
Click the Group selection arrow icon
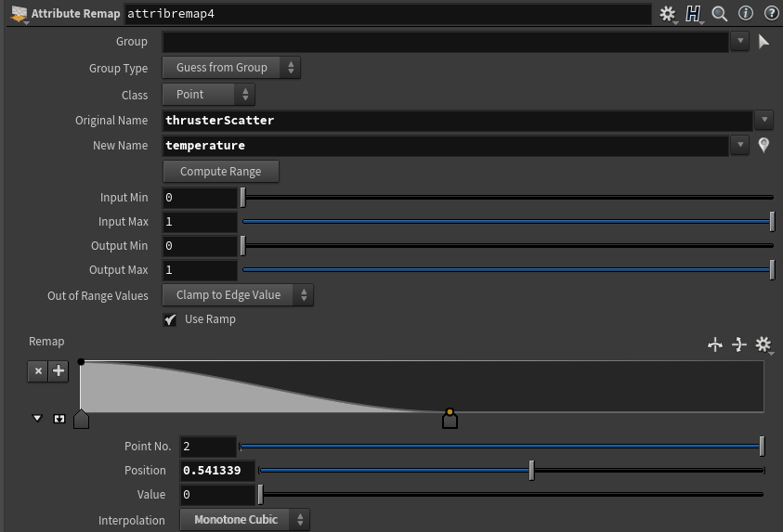click(763, 42)
